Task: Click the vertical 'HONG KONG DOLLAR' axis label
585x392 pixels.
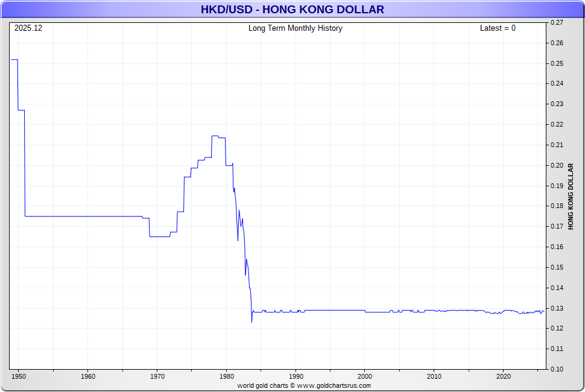Action: (x=571, y=197)
